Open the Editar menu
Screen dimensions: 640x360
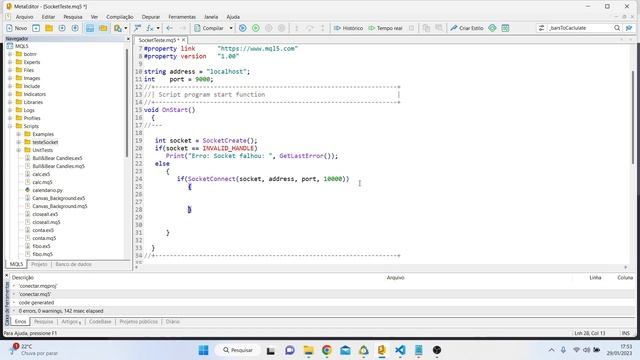tap(48, 17)
